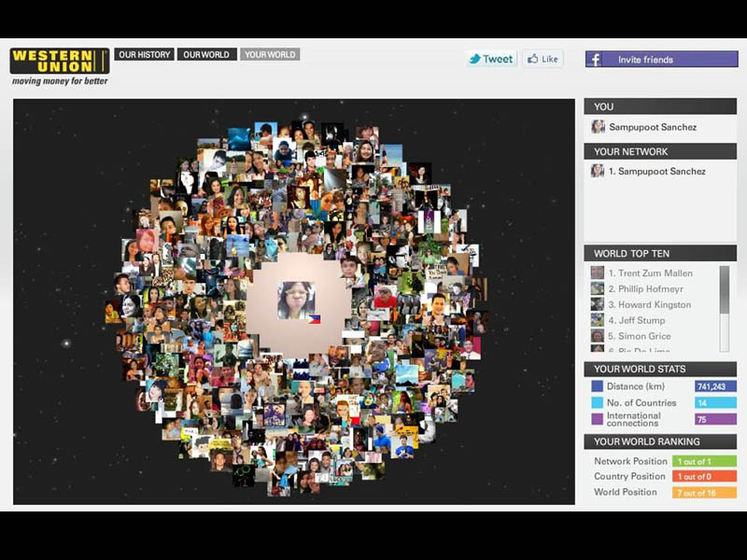Screen dimensions: 747x560
Task: Click Trent Zum Mallen's avatar in Top Ten
Action: [x=598, y=273]
